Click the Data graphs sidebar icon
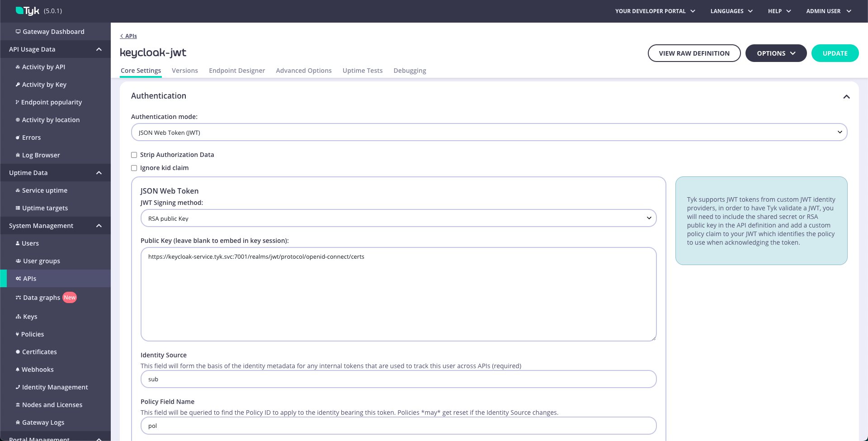 (x=18, y=298)
